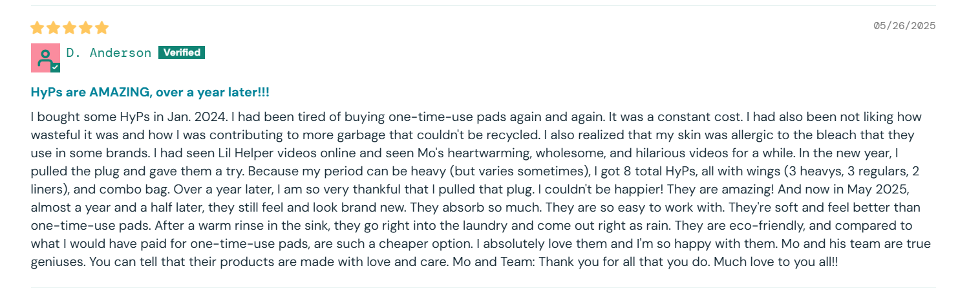Click the fifth rating star
980x288 pixels.
101,28
